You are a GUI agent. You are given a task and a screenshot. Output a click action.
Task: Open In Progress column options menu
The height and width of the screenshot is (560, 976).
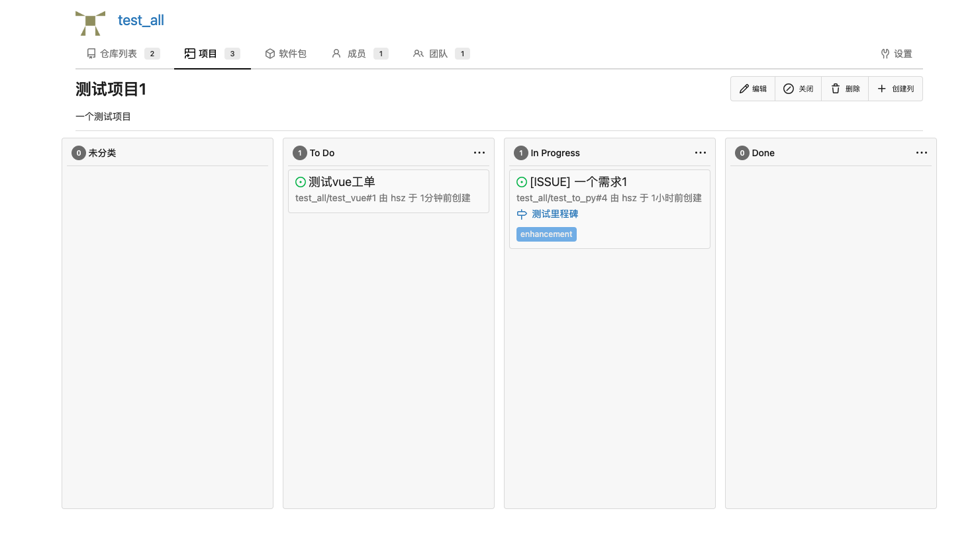pyautogui.click(x=701, y=153)
